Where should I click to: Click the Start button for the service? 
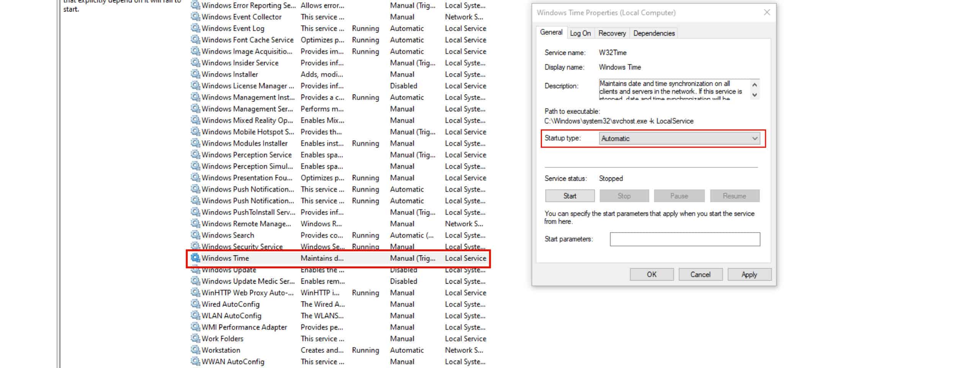(570, 196)
